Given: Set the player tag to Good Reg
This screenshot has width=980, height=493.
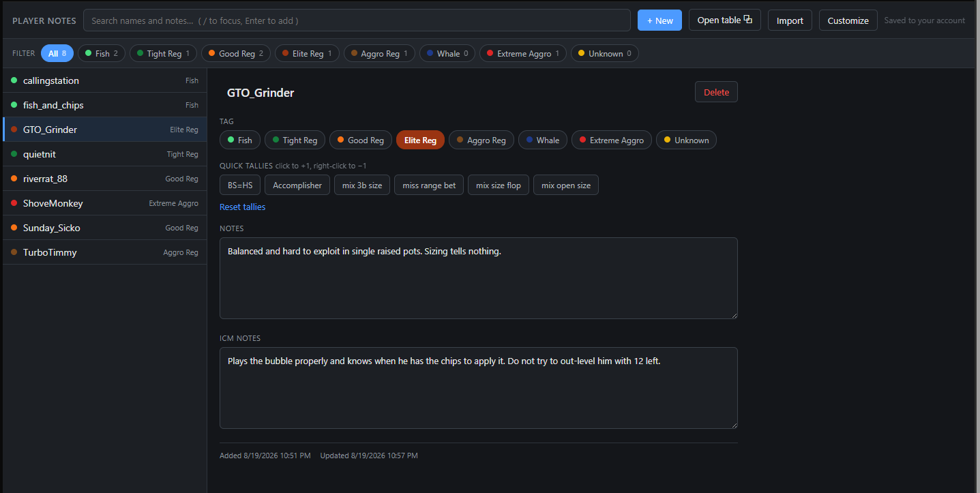Looking at the screenshot, I should 361,140.
